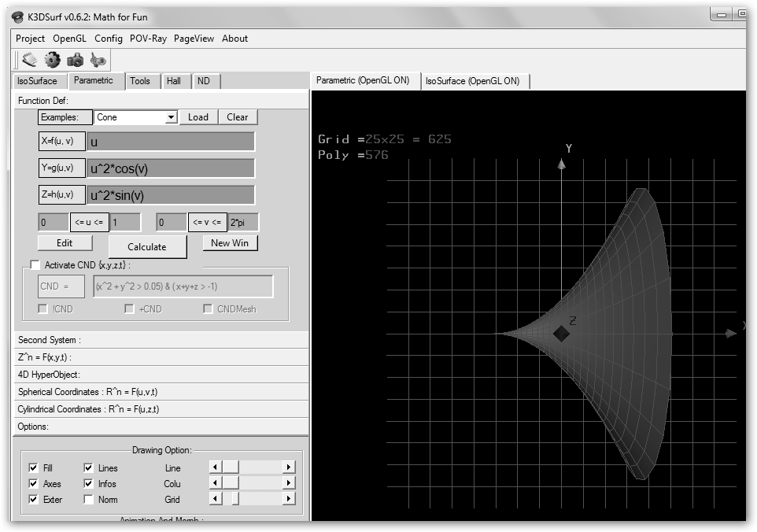
Task: Click right arrow of the Colu scrollbar
Action: pyautogui.click(x=289, y=483)
